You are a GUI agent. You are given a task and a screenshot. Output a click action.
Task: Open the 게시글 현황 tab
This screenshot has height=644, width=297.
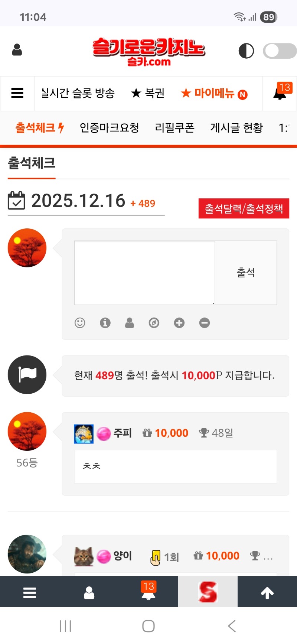coord(236,128)
